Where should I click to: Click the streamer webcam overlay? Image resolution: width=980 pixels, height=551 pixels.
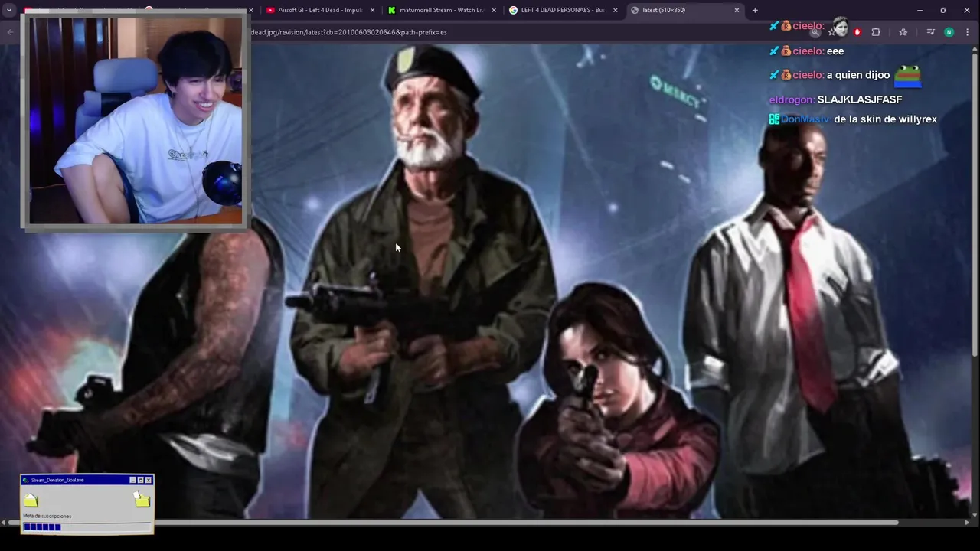coord(136,121)
